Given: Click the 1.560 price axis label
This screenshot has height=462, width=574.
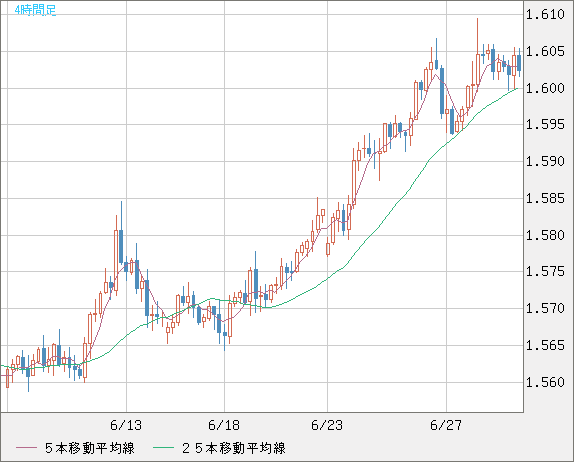Looking at the screenshot, I should [x=545, y=382].
